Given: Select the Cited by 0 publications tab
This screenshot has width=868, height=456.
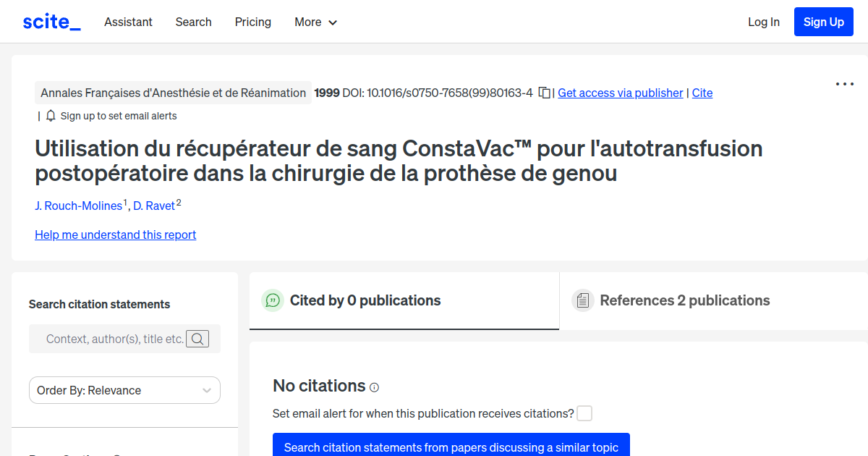Looking at the screenshot, I should coord(365,300).
